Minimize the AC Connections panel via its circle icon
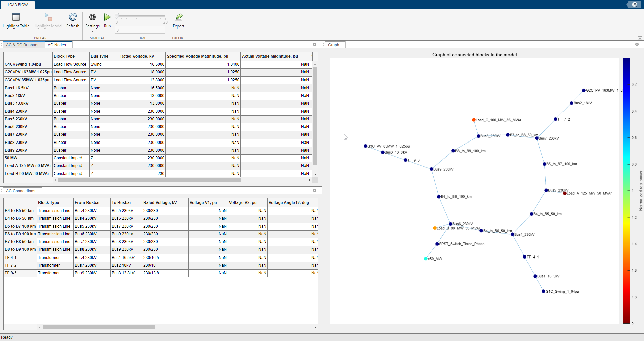644x341 pixels. (x=314, y=190)
